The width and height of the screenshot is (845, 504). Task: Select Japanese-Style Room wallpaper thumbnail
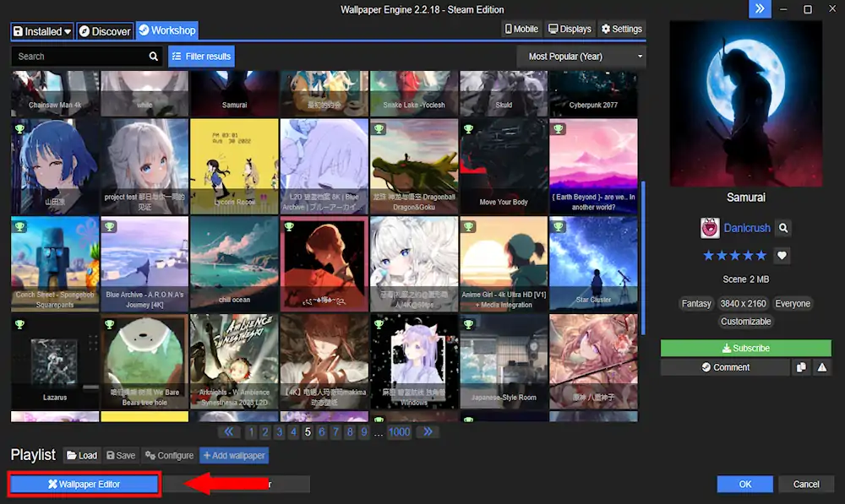(504, 361)
